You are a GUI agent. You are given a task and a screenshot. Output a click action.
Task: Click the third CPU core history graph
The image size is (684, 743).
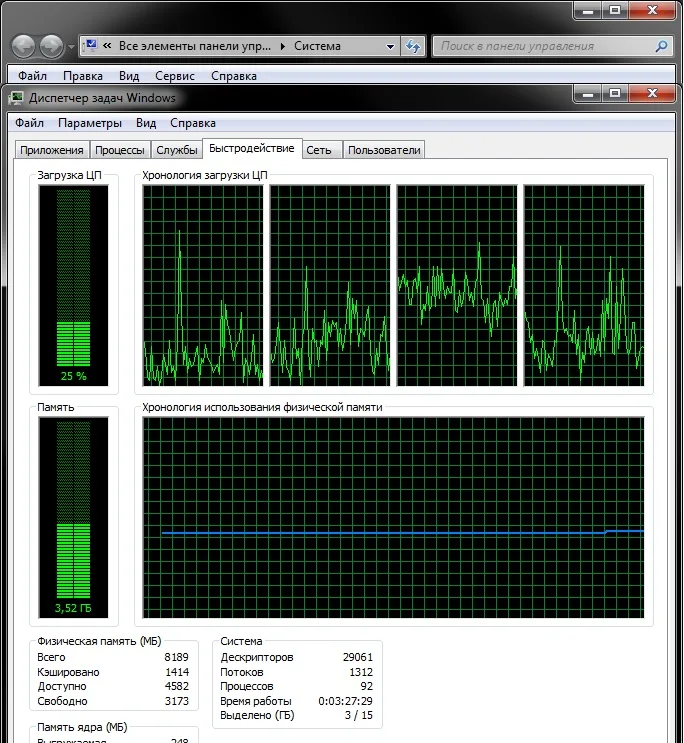tap(457, 285)
